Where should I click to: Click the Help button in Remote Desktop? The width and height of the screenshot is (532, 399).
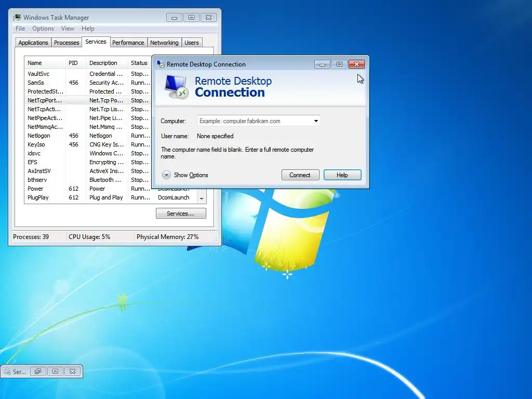point(342,175)
